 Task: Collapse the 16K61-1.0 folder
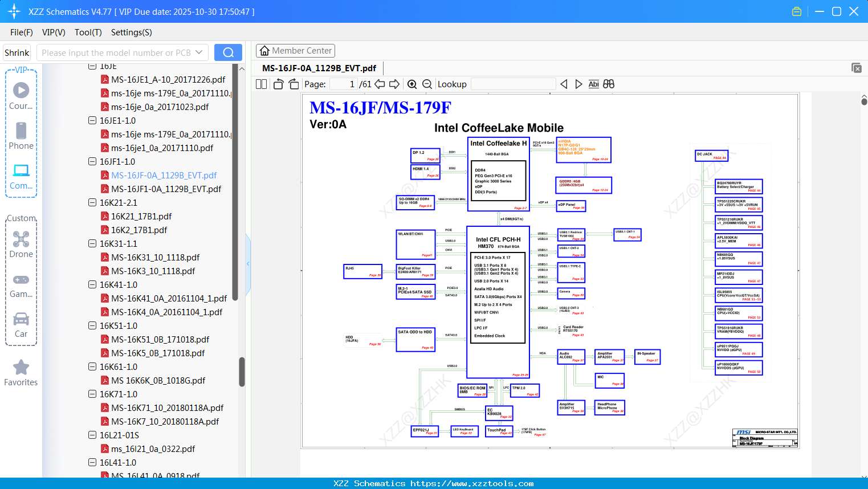coord(92,366)
